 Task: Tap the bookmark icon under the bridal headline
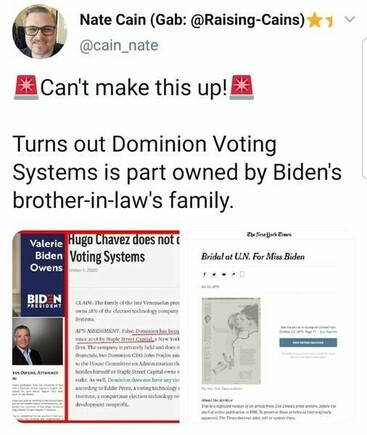(x=242, y=274)
